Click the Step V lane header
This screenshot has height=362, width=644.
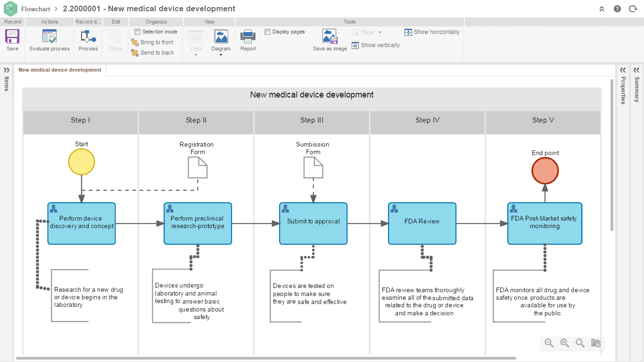tap(543, 123)
